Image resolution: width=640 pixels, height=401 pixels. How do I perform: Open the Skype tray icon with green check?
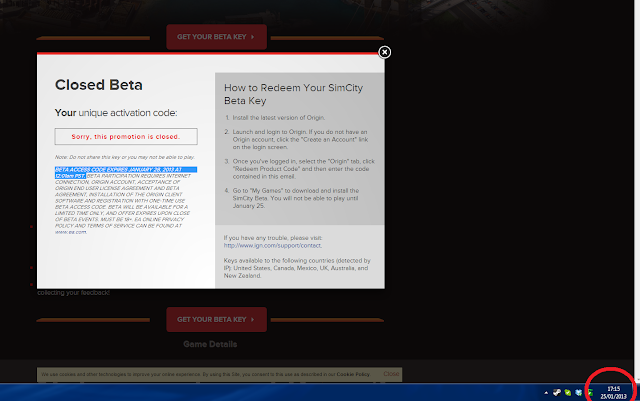(568, 392)
